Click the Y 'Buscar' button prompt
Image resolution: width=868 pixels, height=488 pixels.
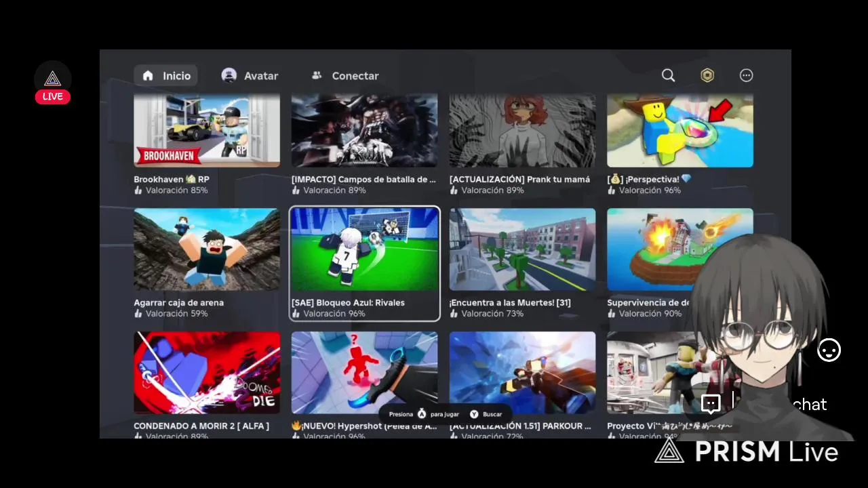[x=486, y=414]
